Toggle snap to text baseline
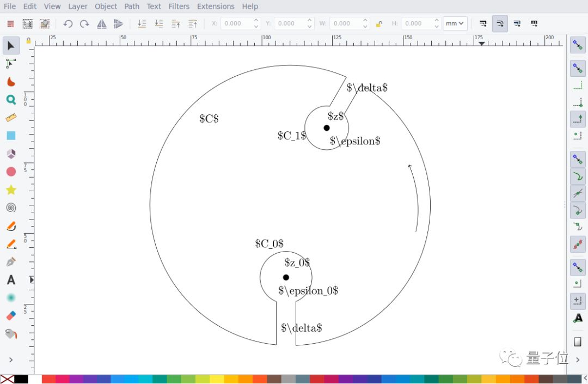 (x=578, y=318)
